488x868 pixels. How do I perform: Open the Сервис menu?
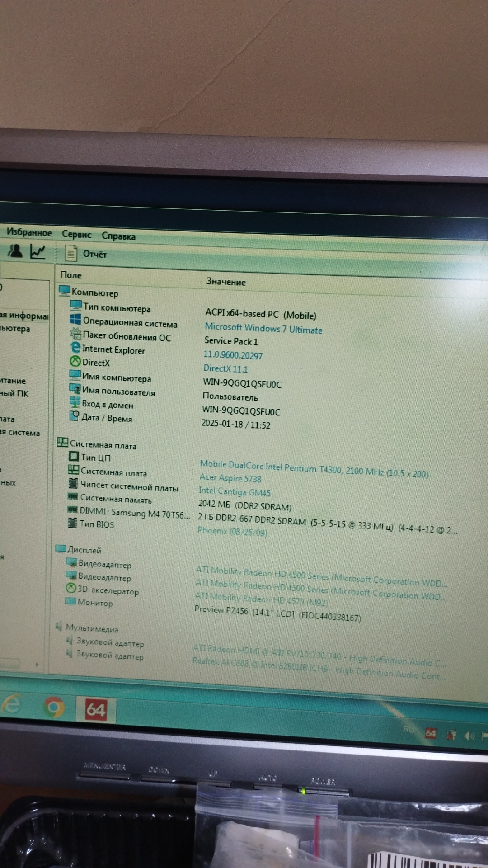76,234
